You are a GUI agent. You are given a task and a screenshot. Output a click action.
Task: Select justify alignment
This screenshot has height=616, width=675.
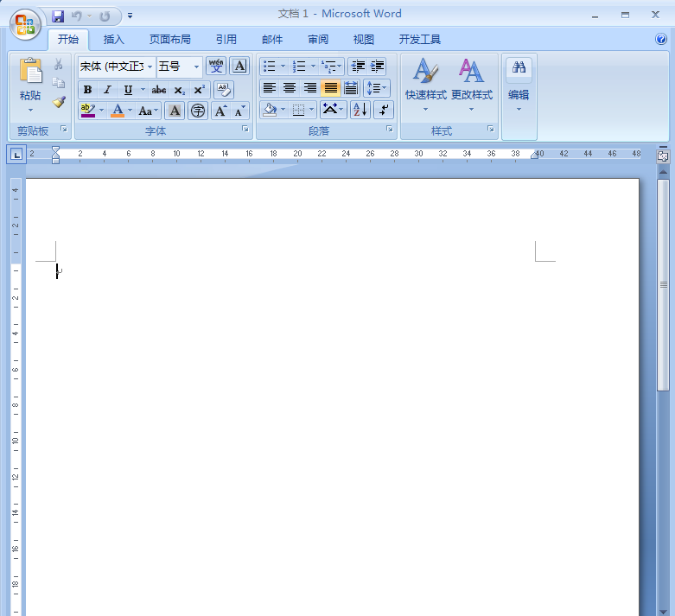coord(330,88)
